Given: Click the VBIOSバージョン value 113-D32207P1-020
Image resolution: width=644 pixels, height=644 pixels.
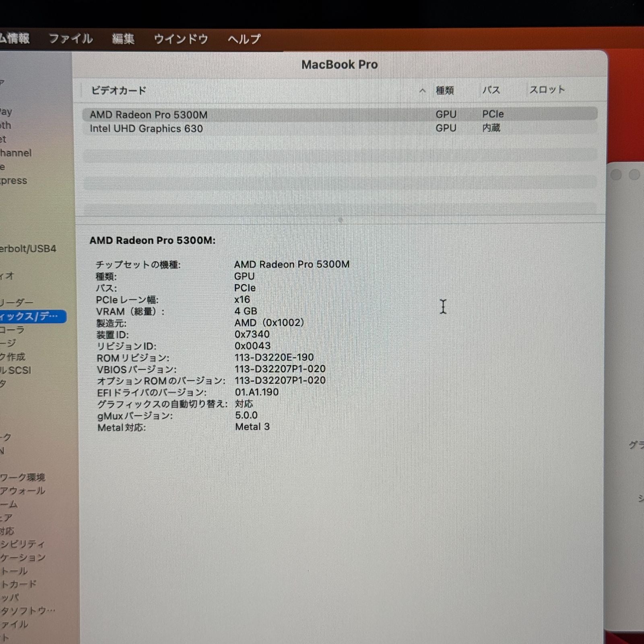Looking at the screenshot, I should 281,369.
